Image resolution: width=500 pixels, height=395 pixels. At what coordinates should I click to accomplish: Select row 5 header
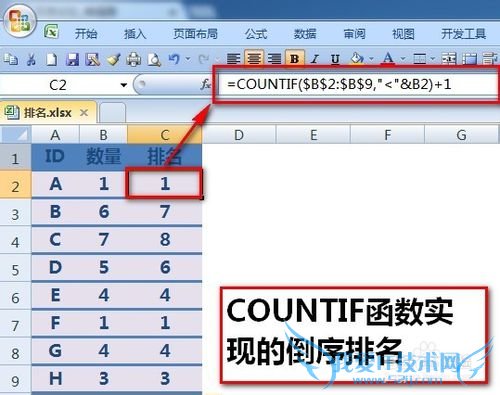(15, 269)
